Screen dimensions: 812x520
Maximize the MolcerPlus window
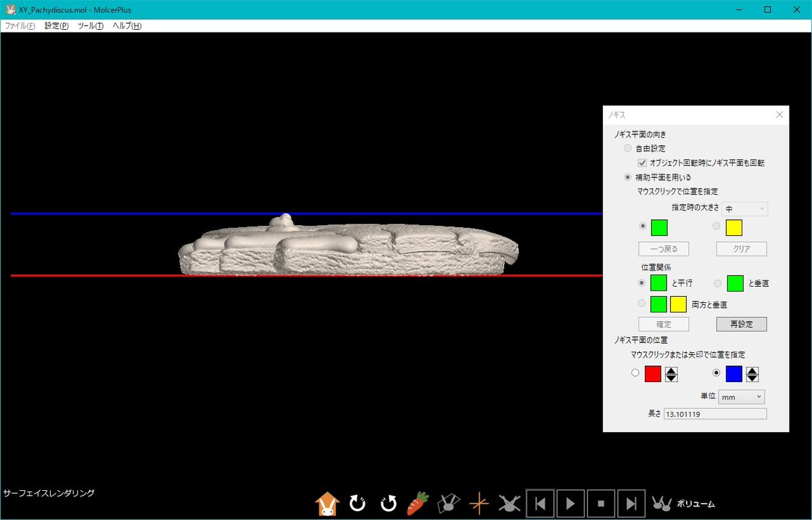click(x=767, y=9)
